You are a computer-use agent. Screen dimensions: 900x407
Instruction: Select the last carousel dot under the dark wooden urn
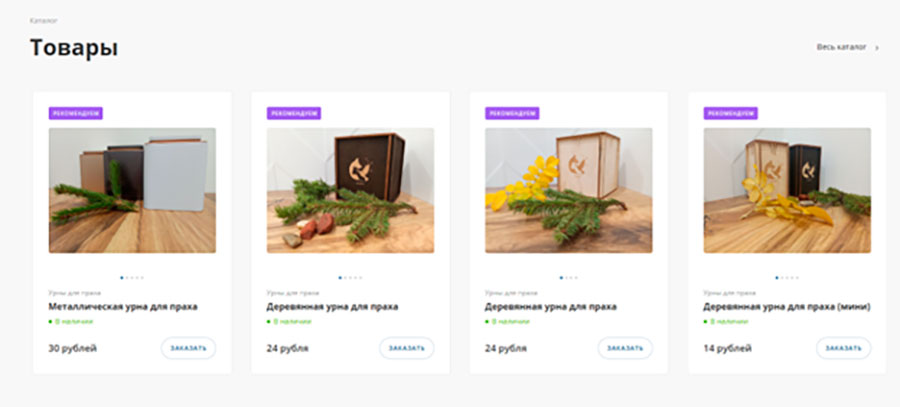[361, 278]
